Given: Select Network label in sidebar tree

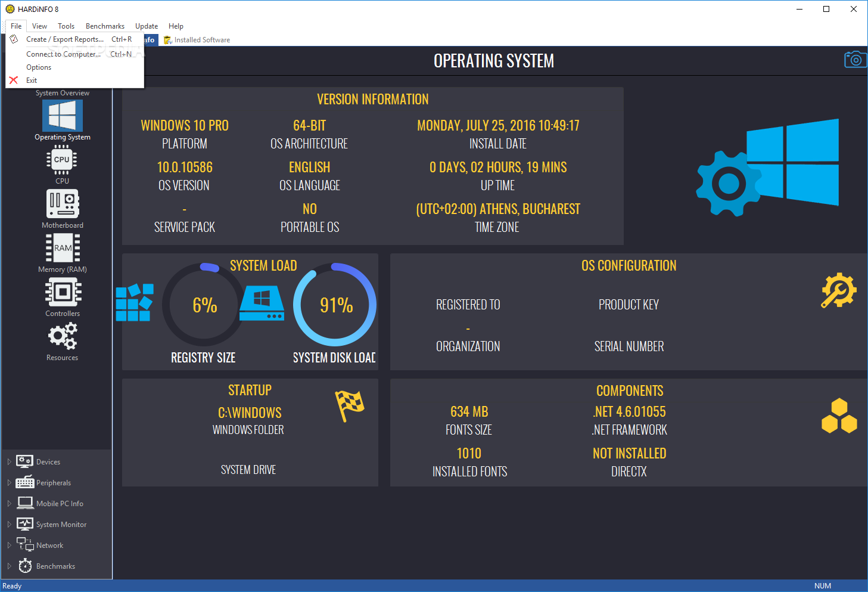Looking at the screenshot, I should pos(50,545).
